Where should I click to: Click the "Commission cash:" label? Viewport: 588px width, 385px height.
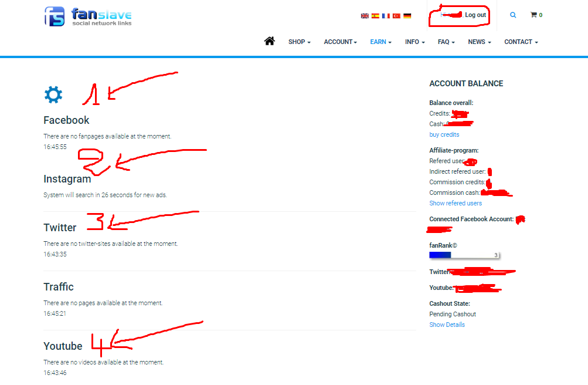point(454,192)
